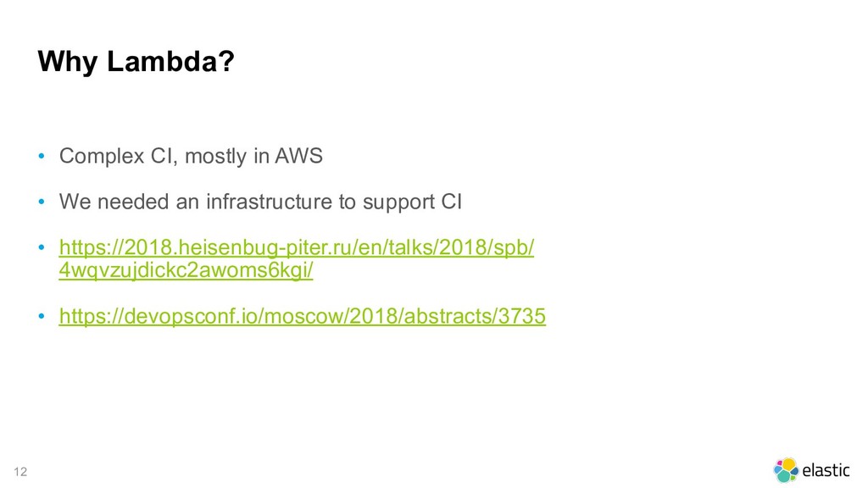Click the 'elastic' wordmark text

point(826,470)
